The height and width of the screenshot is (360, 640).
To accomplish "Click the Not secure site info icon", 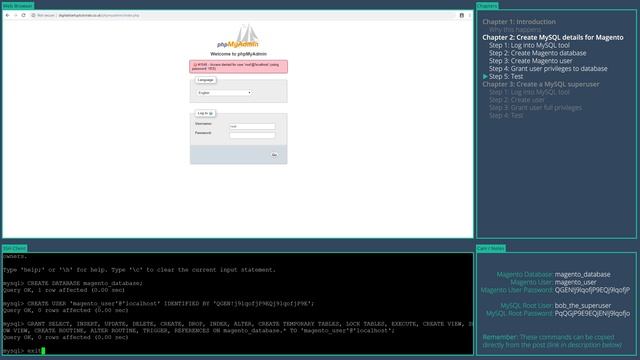I will 33,15.
